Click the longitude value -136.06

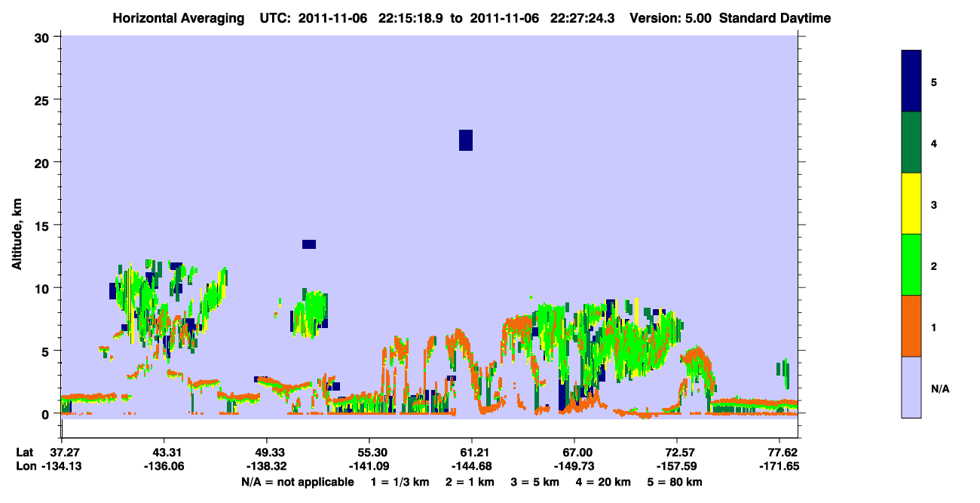[x=164, y=467]
